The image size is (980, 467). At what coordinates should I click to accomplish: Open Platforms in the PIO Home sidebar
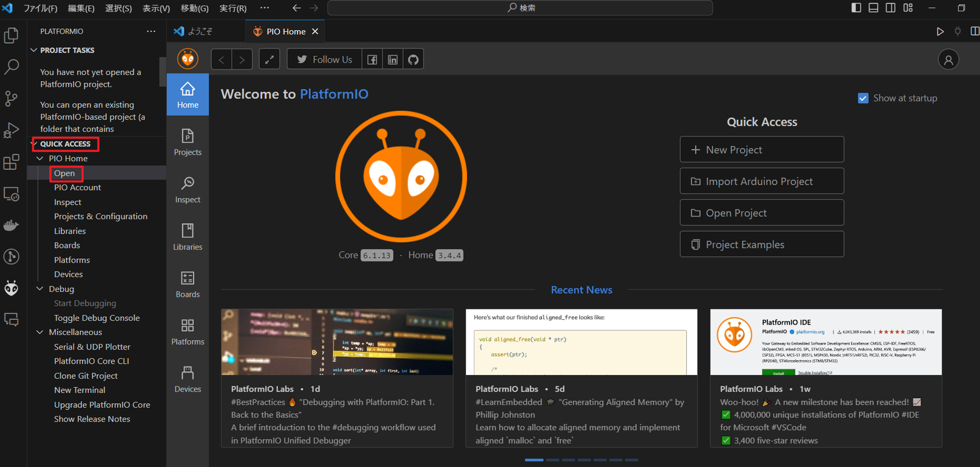click(188, 332)
